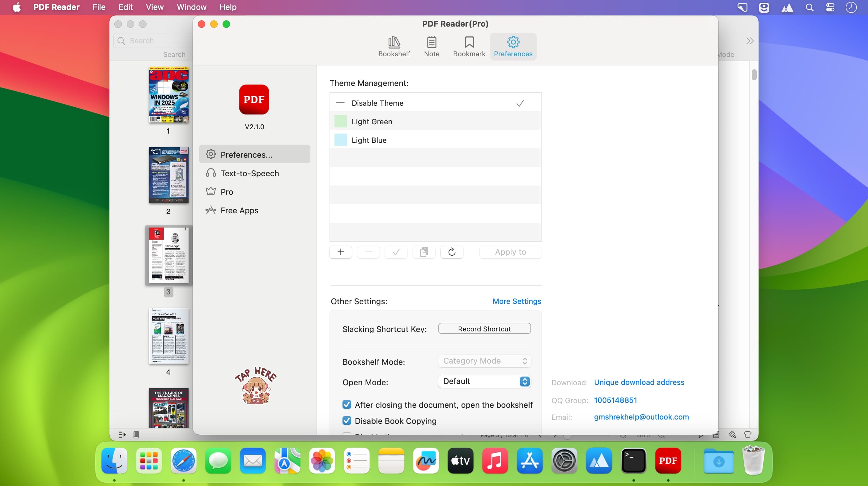
Task: Open Finder from the Dock
Action: (x=114, y=460)
